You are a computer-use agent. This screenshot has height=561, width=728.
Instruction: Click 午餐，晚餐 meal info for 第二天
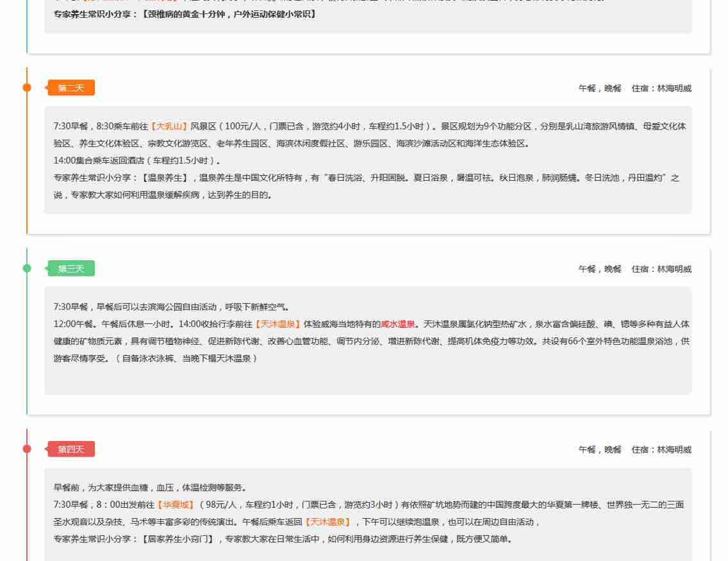(x=600, y=88)
